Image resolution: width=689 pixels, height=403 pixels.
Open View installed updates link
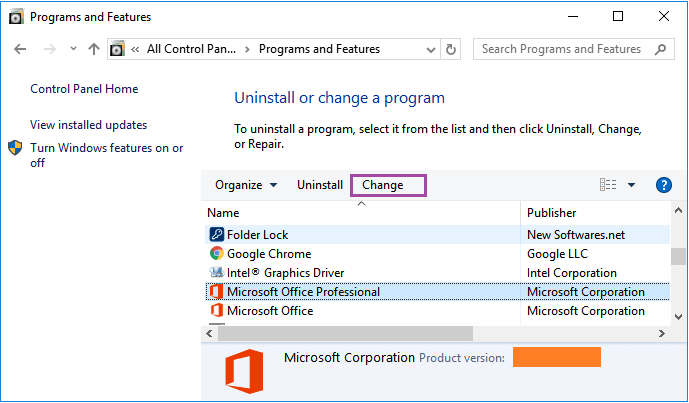pyautogui.click(x=88, y=125)
